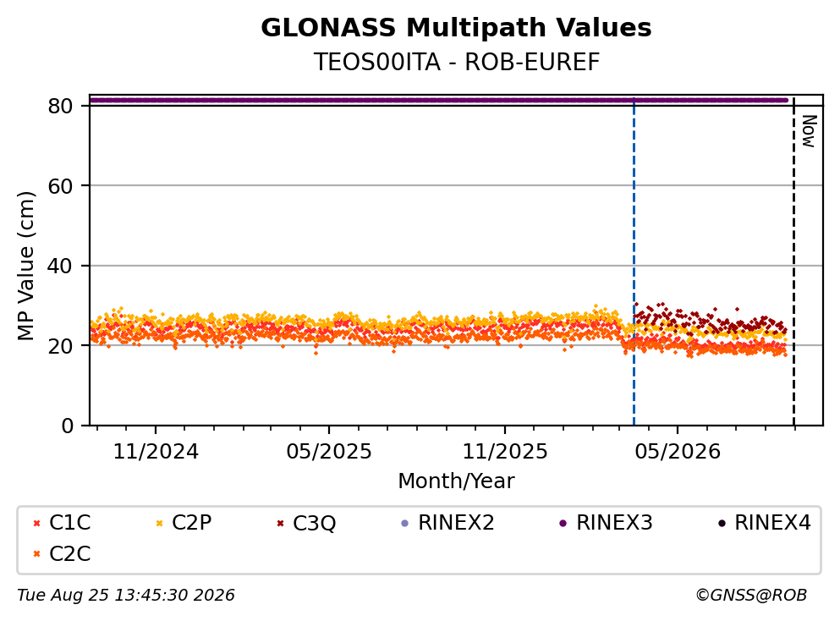Viewport: 840px width, 621px height.
Task: Click the C3Q dark red legend marker
Action: coord(280,523)
